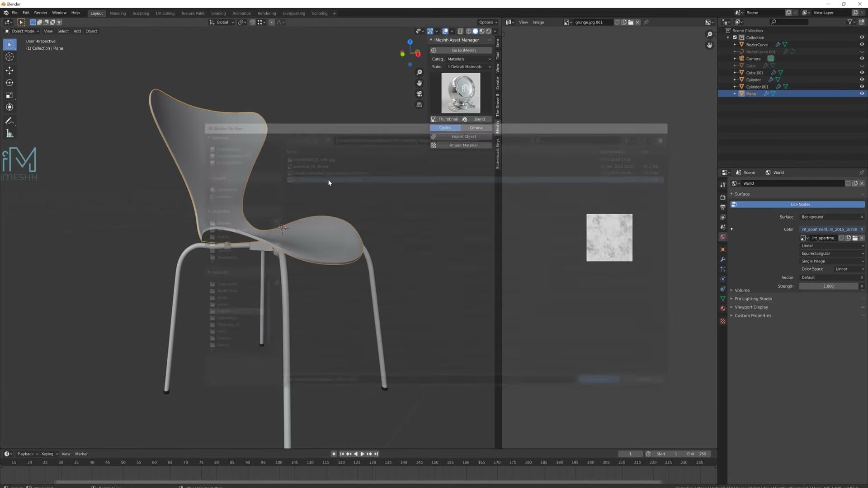Image resolution: width=868 pixels, height=488 pixels.
Task: Click Use Nodes button
Action: pyautogui.click(x=798, y=204)
